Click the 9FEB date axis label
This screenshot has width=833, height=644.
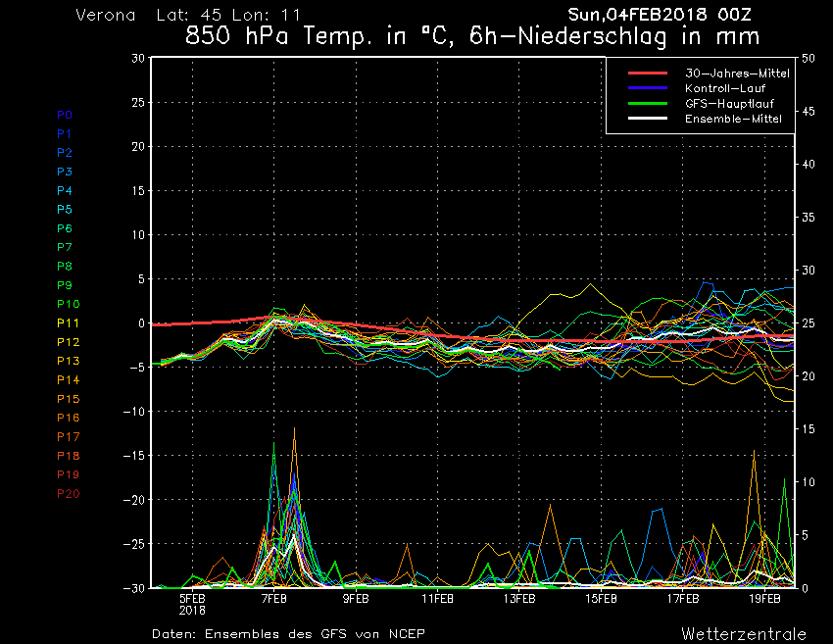click(356, 599)
